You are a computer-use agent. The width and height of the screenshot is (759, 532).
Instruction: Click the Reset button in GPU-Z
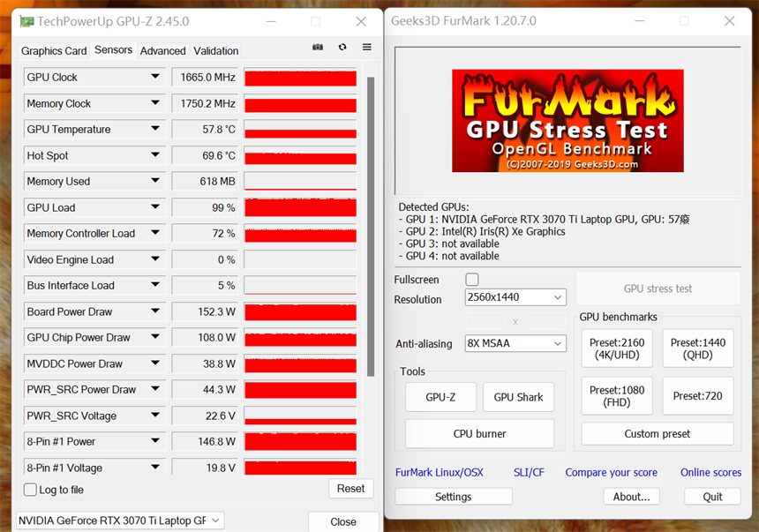click(351, 489)
